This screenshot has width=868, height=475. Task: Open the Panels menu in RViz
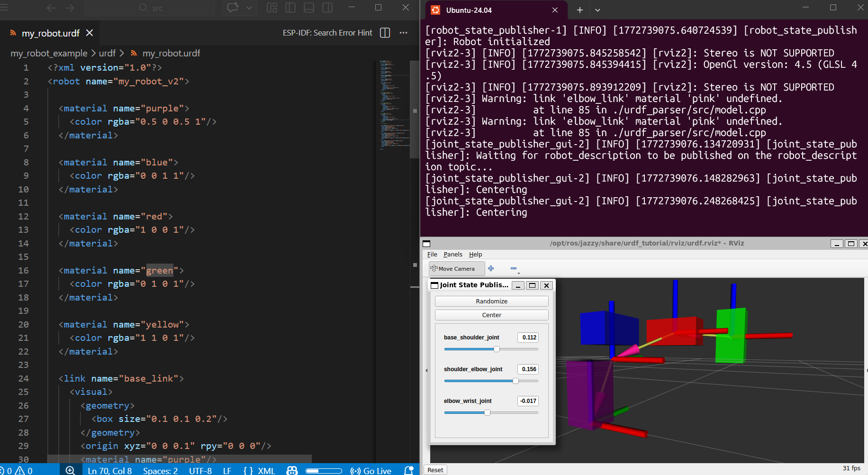coord(452,255)
